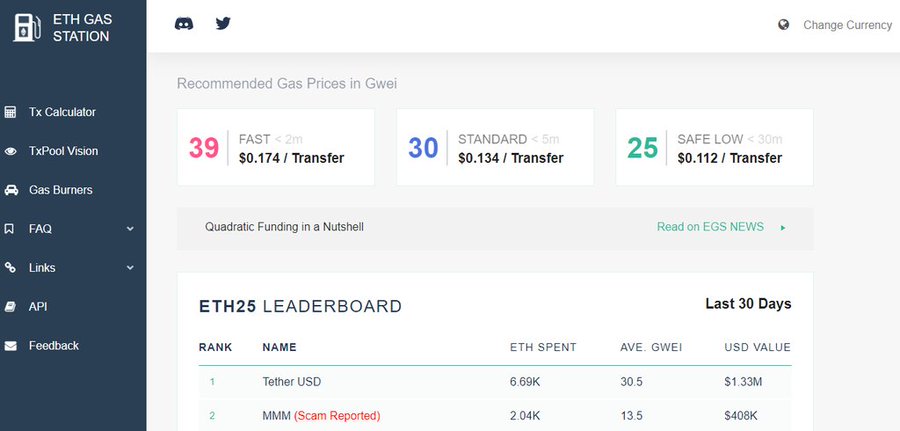Click the TxPool Vision eye icon

[10, 151]
